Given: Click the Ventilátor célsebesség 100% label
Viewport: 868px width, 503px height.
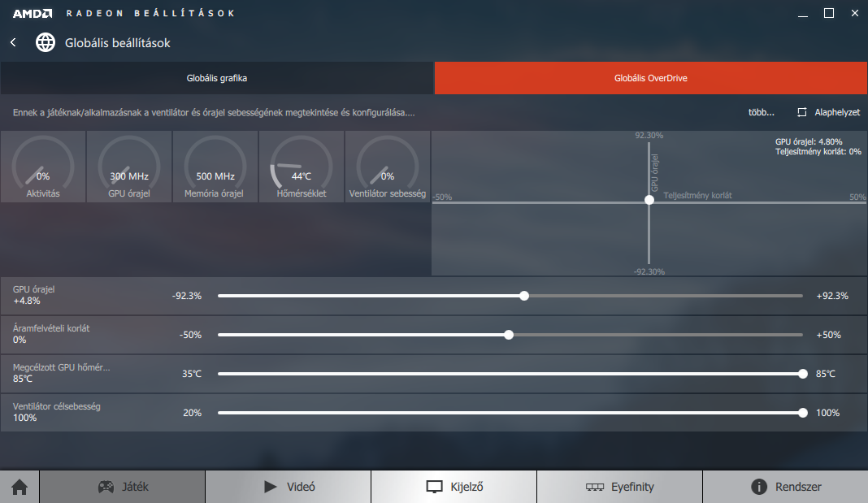Looking at the screenshot, I should pyautogui.click(x=56, y=412).
